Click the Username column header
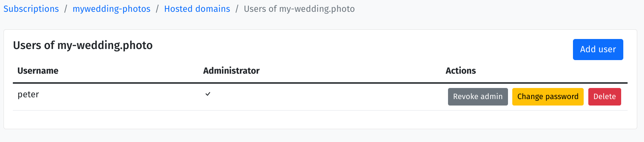This screenshot has width=644, height=142. click(38, 71)
